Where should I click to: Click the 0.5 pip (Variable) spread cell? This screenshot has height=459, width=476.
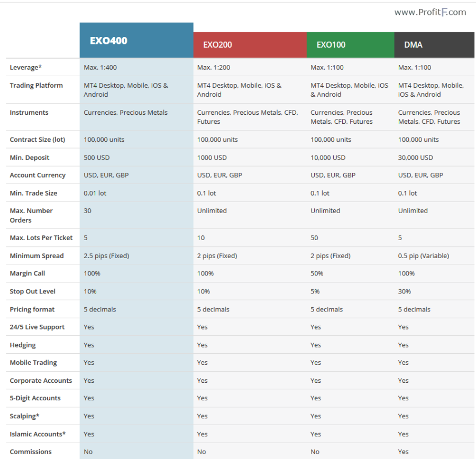[x=424, y=255]
